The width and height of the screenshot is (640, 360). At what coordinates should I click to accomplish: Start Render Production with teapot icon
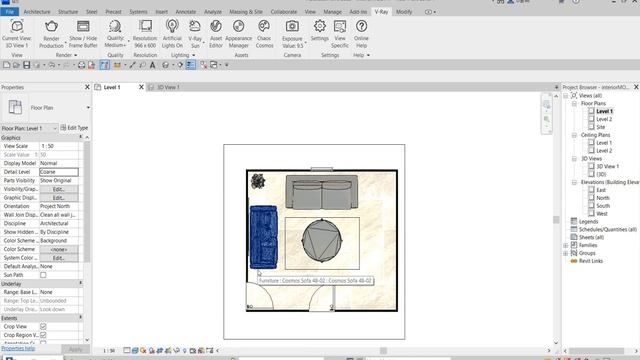pos(51,27)
